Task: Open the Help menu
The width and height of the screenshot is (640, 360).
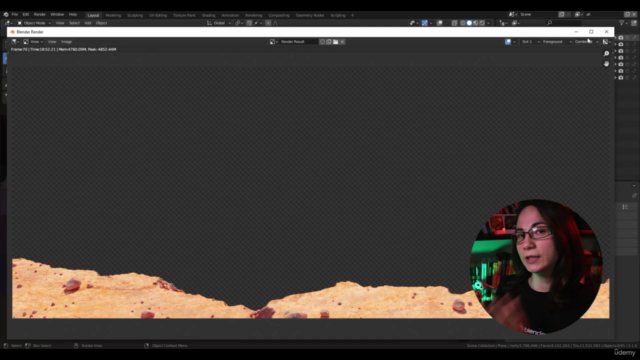Action: click(73, 14)
